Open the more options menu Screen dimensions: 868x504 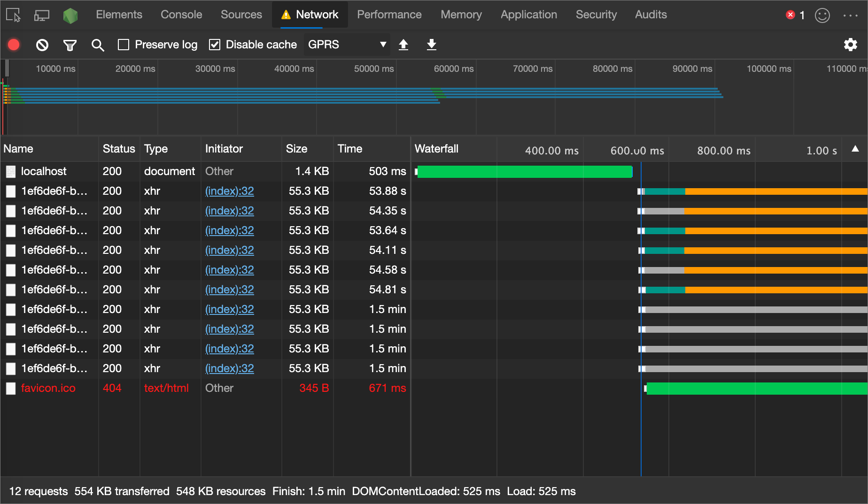click(851, 15)
